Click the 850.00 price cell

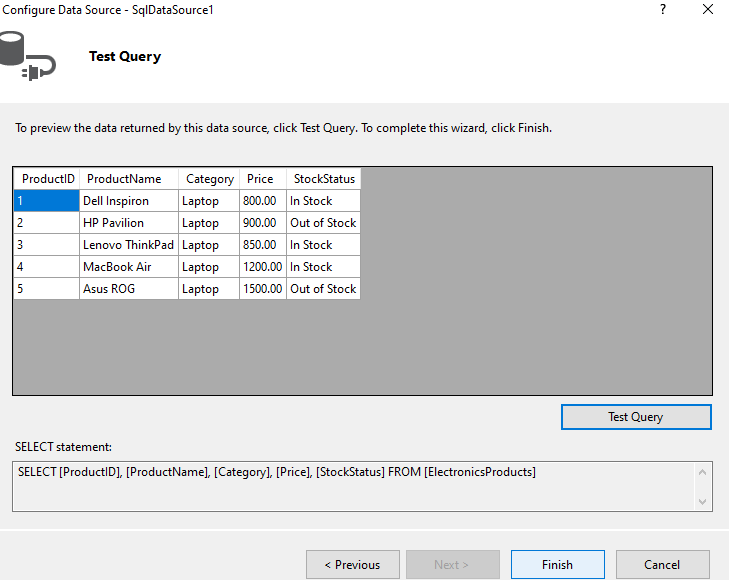[263, 244]
